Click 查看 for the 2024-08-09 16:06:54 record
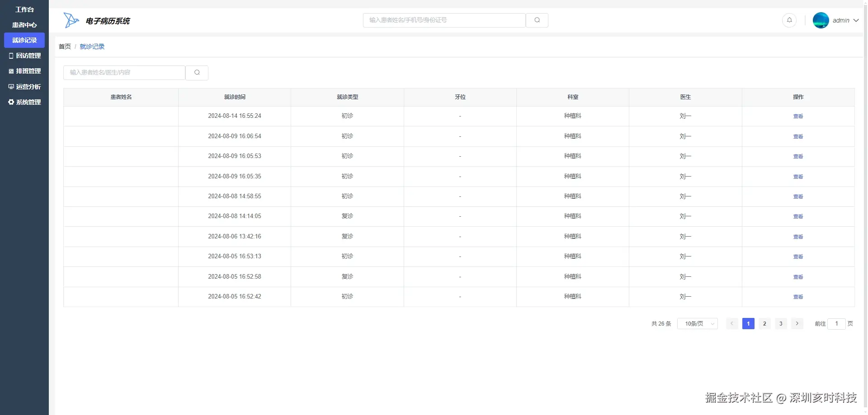The image size is (868, 415). coord(798,136)
